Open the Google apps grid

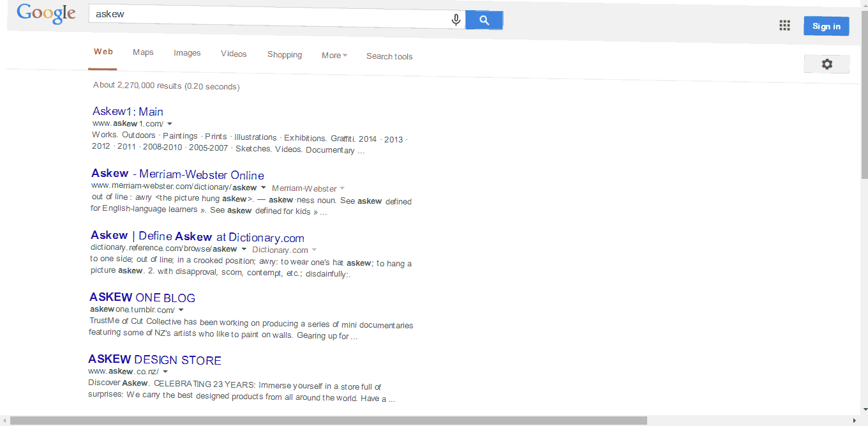[784, 26]
